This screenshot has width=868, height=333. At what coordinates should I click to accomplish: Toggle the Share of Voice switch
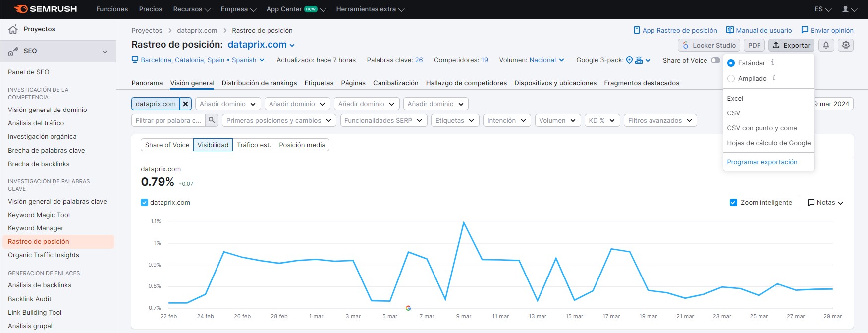(715, 60)
